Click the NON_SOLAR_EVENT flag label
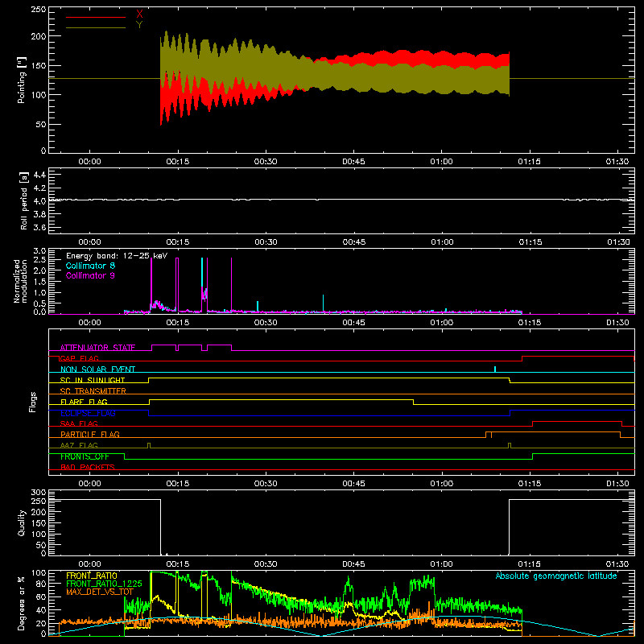644x644 pixels. (97, 369)
